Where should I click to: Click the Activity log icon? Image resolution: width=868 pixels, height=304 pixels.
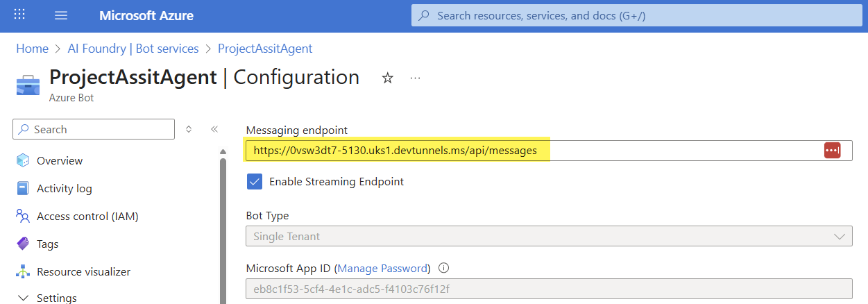(23, 188)
